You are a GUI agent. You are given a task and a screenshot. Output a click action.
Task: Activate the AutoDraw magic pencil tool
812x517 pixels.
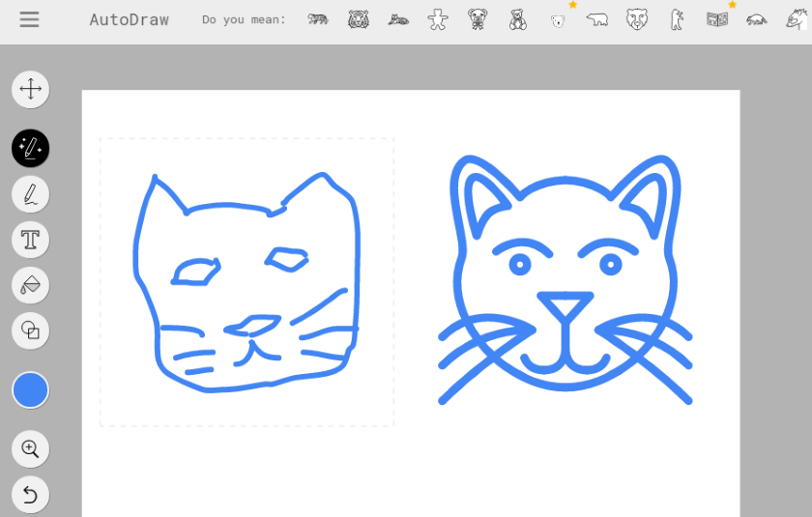pyautogui.click(x=31, y=148)
